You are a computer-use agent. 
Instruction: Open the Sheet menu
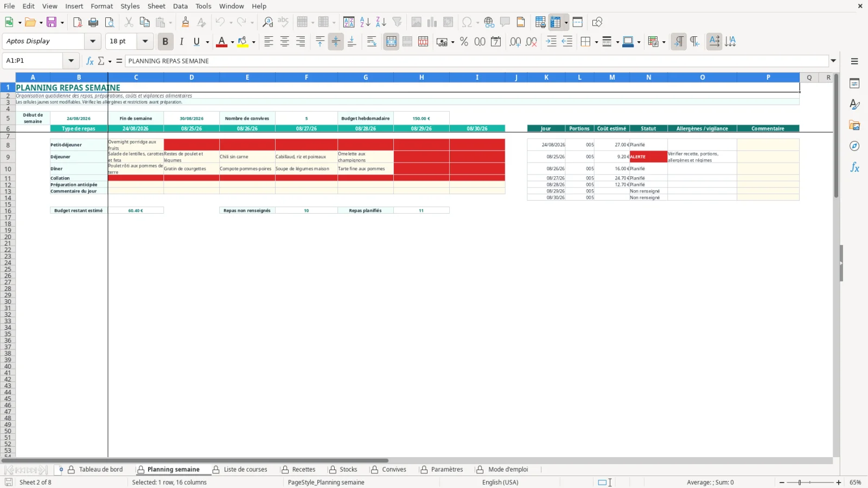[x=156, y=6]
